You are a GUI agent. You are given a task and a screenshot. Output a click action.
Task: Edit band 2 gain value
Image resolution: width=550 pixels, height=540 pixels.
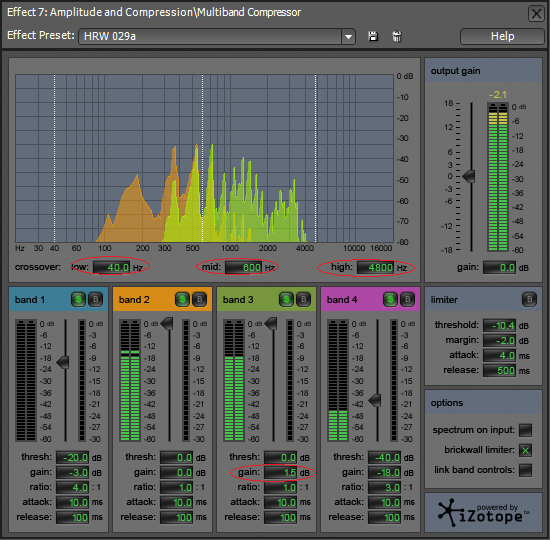[x=176, y=472]
